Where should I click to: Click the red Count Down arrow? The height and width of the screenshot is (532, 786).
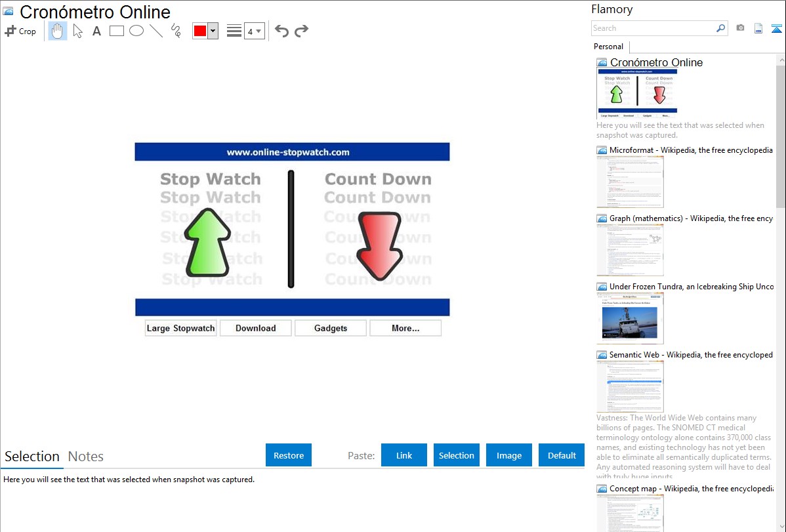[x=379, y=246]
